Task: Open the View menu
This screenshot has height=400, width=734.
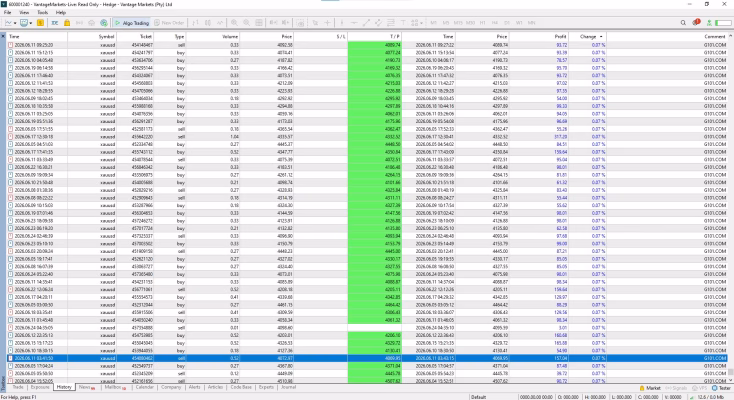Action: coord(24,13)
